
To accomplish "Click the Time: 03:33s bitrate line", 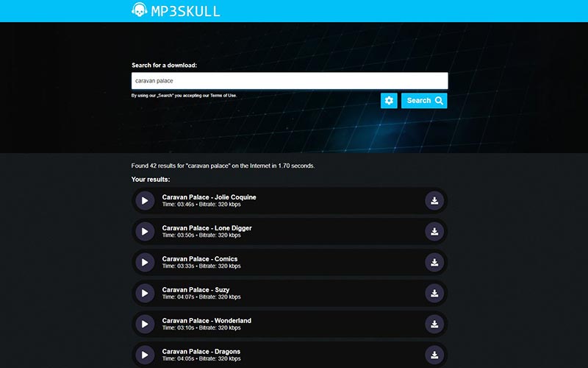I will tap(201, 266).
